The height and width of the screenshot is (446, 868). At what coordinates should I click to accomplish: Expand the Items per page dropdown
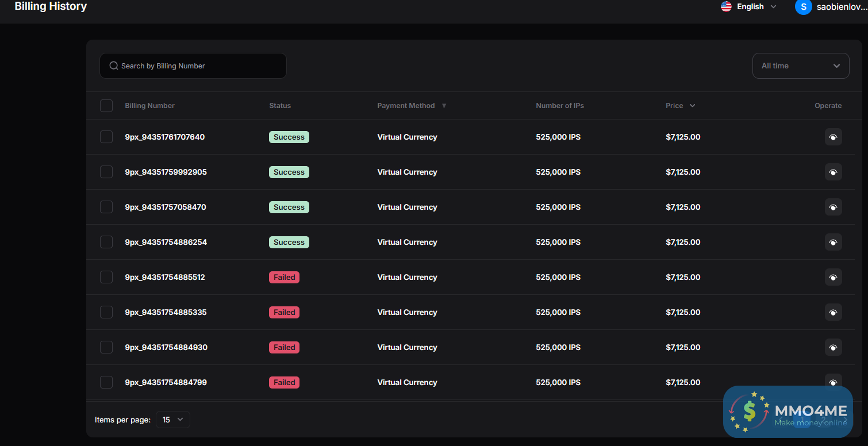[x=172, y=420]
